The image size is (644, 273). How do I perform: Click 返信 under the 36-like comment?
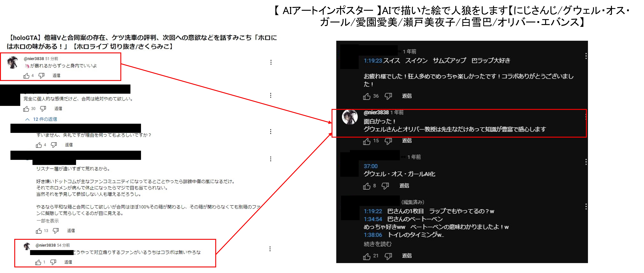tap(407, 96)
